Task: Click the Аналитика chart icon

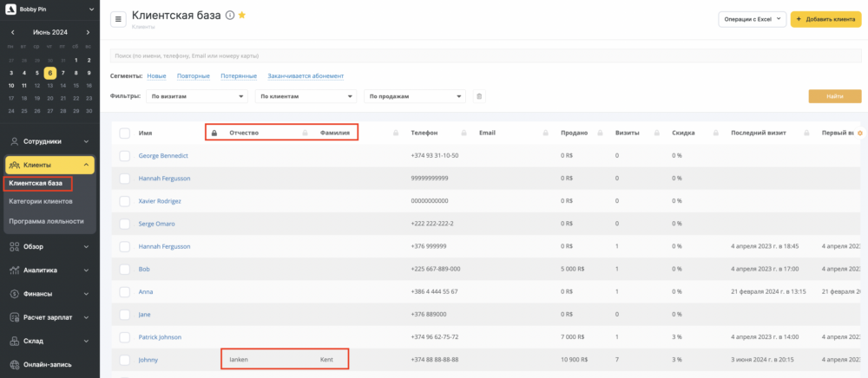Action: (15, 270)
